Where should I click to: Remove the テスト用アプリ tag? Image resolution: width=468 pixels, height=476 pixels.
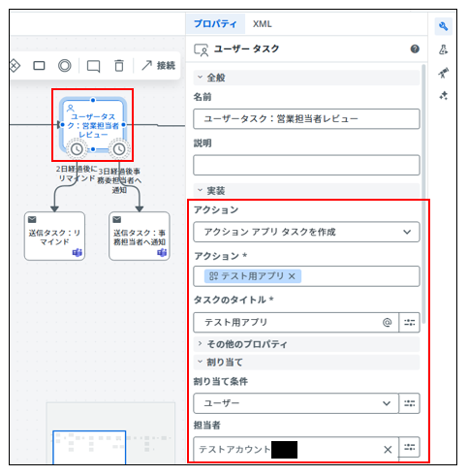pos(292,276)
